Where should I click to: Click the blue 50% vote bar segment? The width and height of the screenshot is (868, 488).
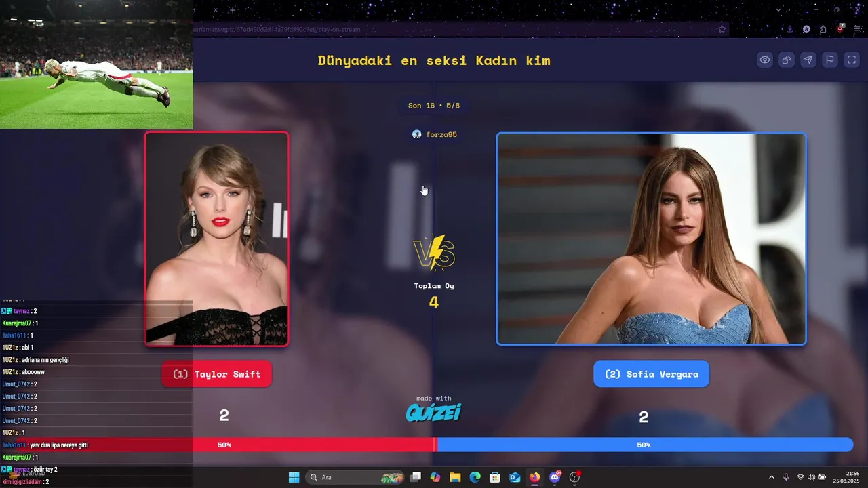pyautogui.click(x=644, y=445)
